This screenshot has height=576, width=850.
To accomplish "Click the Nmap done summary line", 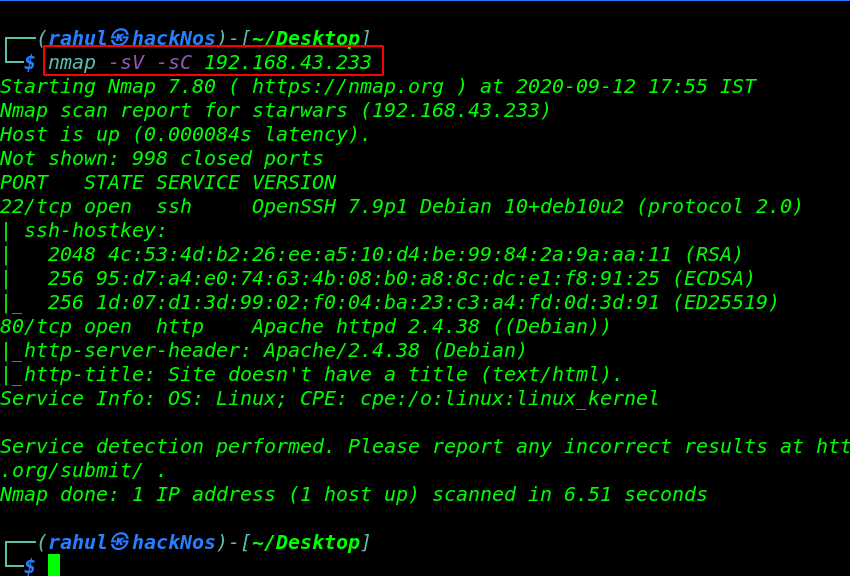I will (x=353, y=495).
